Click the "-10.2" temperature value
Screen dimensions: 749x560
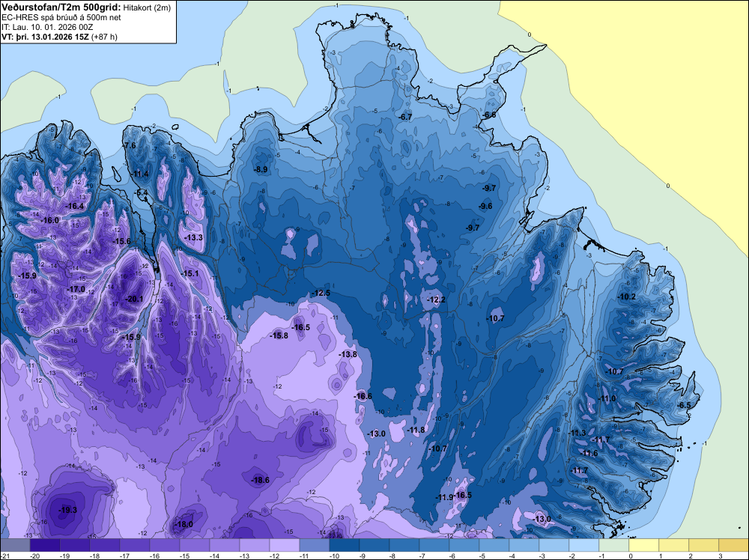pyautogui.click(x=627, y=297)
